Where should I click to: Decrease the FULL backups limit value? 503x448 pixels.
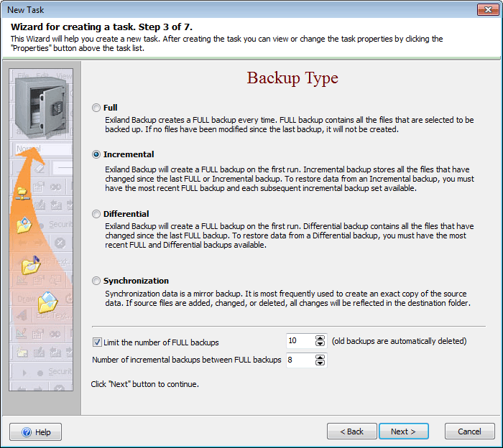tap(320, 343)
